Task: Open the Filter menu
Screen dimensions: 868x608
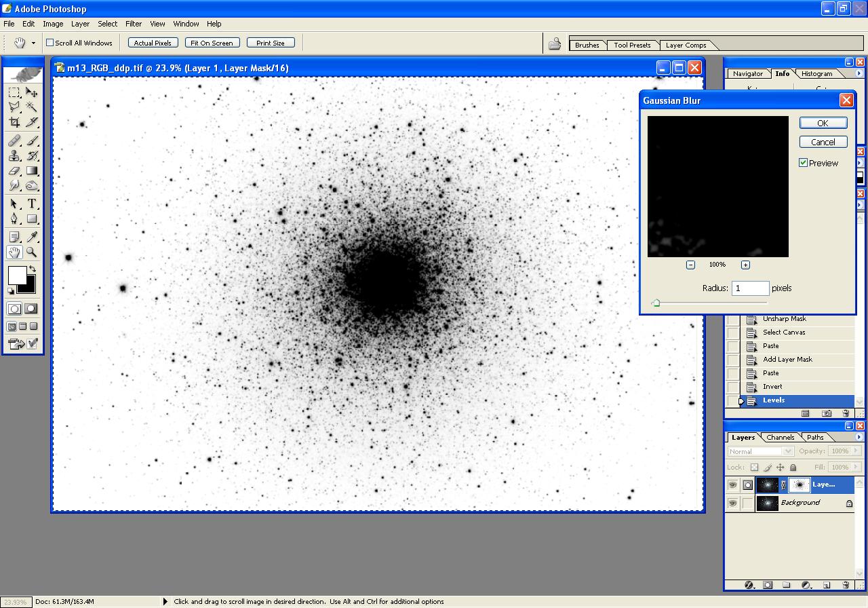Action: (x=134, y=24)
